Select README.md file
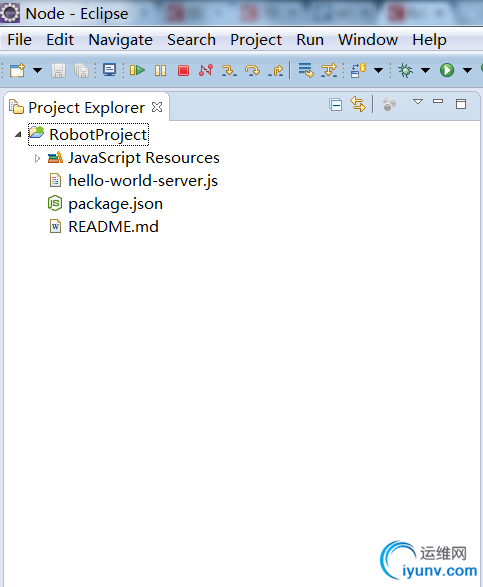483x587 pixels. [104, 227]
